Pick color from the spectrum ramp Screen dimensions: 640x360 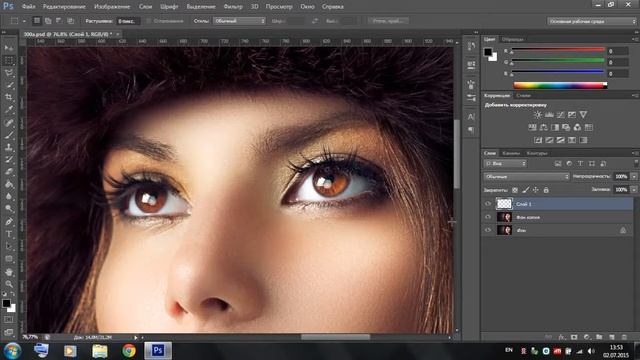pos(560,85)
